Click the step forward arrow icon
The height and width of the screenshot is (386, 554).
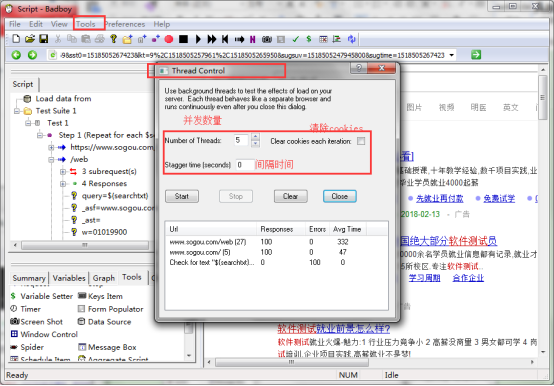click(239, 39)
